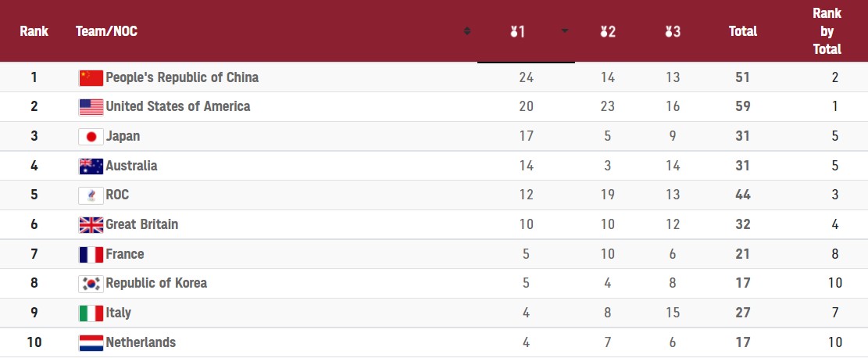
Task: Click the Australia flag icon
Action: [91, 166]
